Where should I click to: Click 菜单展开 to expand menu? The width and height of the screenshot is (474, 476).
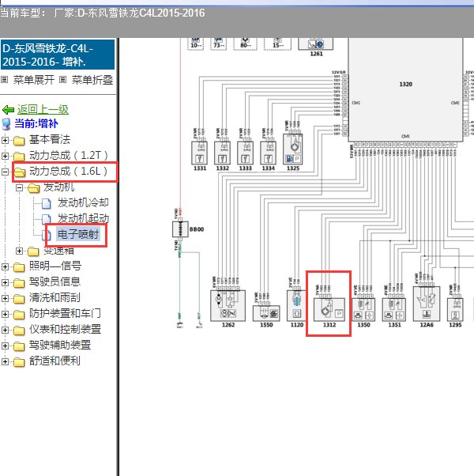tap(34, 80)
